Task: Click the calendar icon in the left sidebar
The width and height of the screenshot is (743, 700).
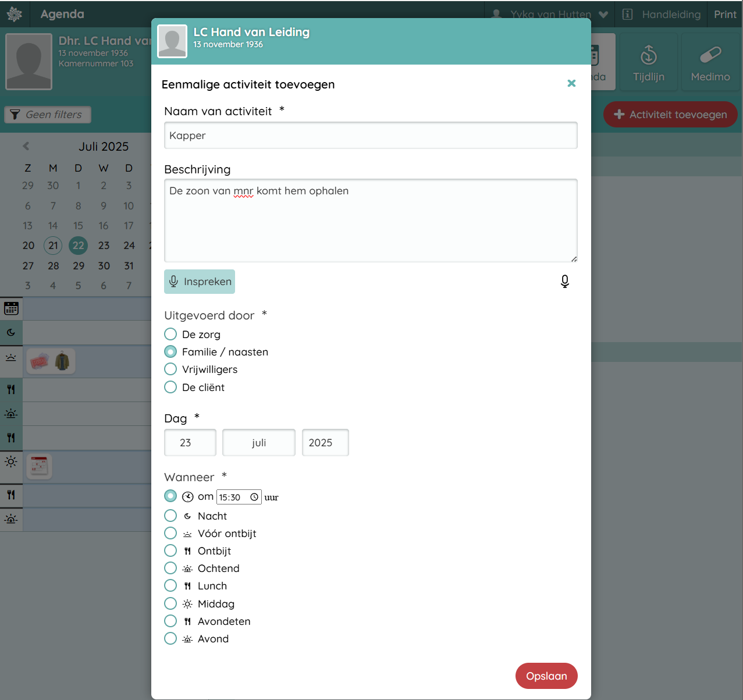Action: (x=11, y=308)
